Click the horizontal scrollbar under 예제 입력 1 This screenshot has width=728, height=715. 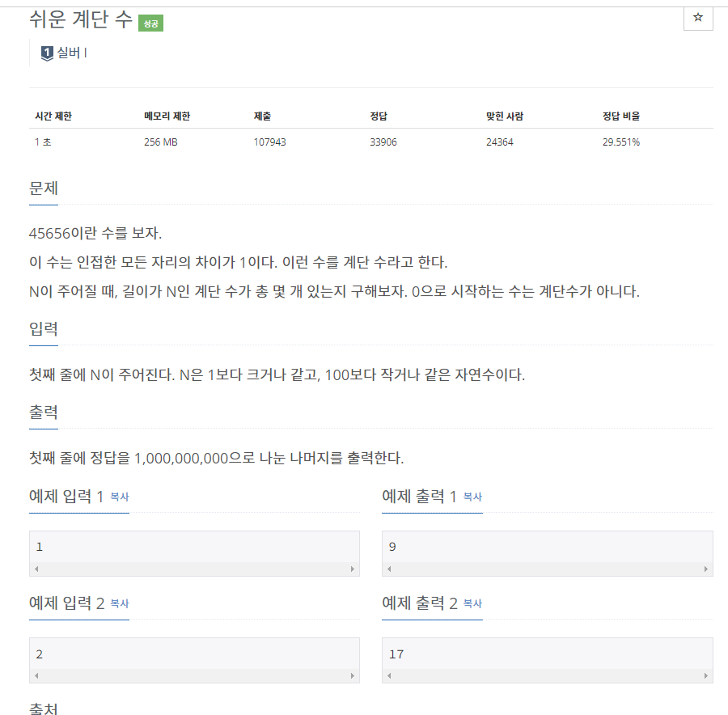[x=194, y=569]
